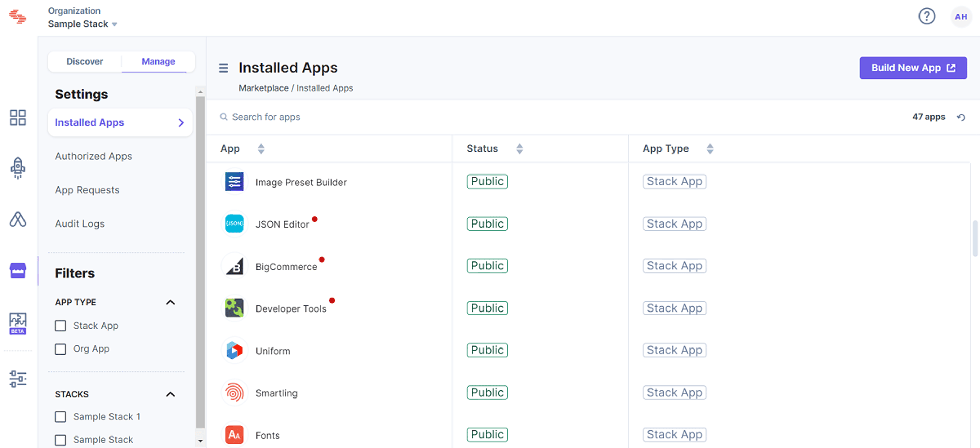Click the search magnifier icon
980x448 pixels.
pyautogui.click(x=224, y=117)
